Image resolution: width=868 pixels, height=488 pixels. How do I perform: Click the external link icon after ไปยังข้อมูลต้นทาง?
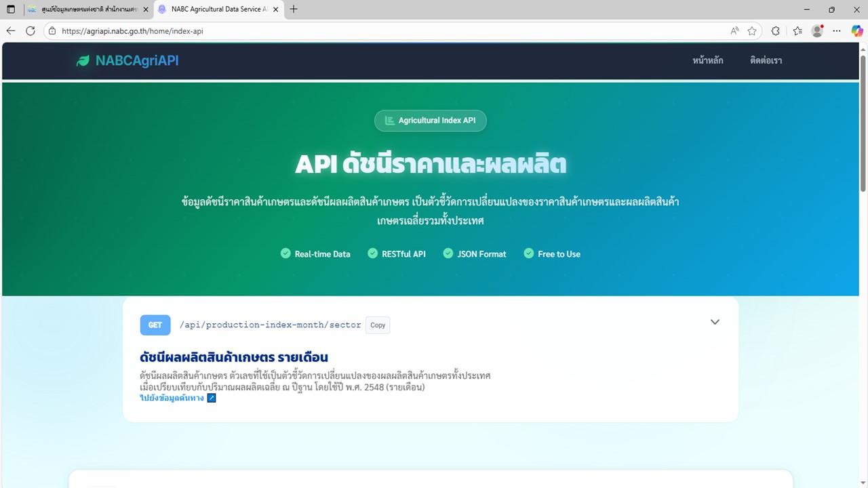[x=211, y=398]
